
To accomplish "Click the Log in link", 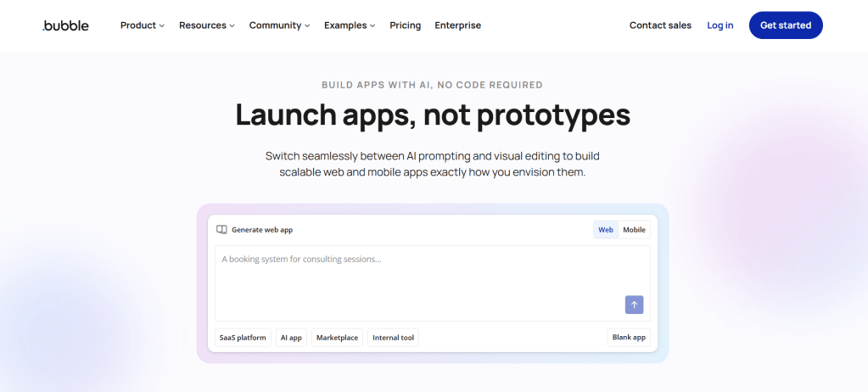I will [x=720, y=25].
